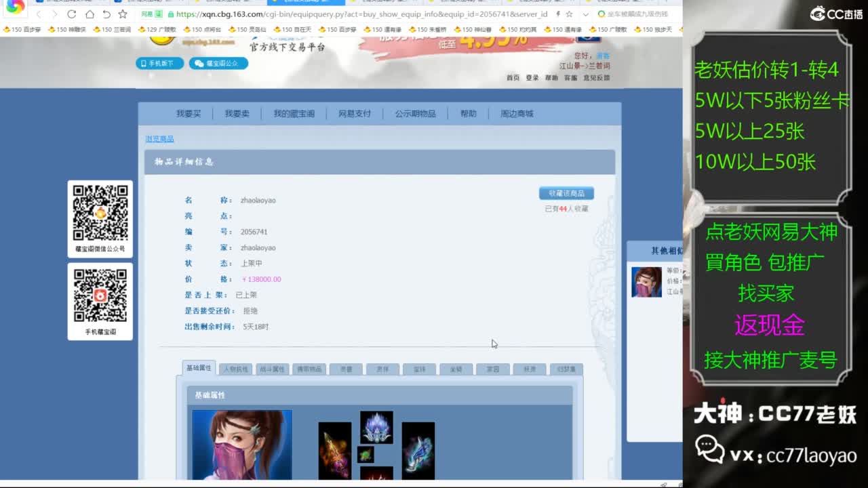The image size is (868, 488).
Task: Click the 藏宝阁微信公众号 QR code
Action: (x=100, y=213)
